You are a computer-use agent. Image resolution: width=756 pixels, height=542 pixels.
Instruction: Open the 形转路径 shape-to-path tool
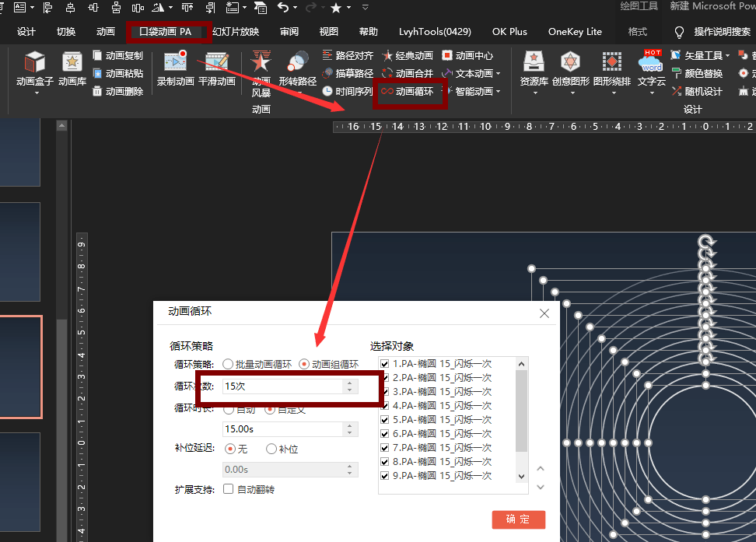coord(297,70)
